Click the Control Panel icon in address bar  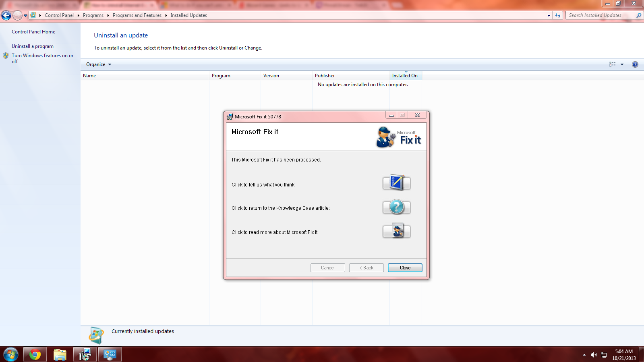(x=33, y=15)
